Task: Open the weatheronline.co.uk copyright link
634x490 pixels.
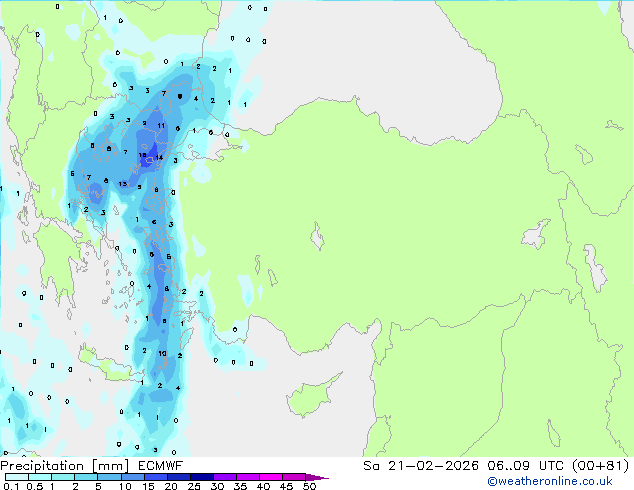Action: 549,481
